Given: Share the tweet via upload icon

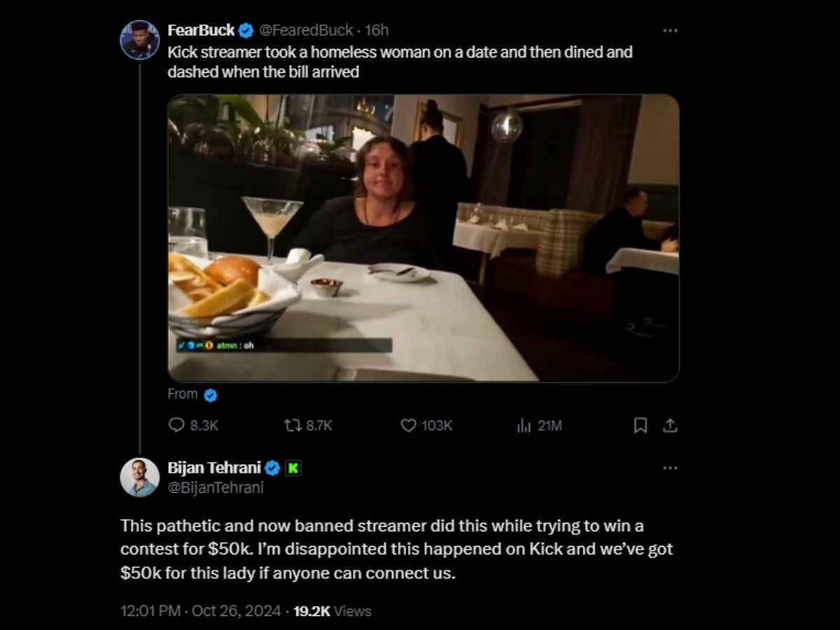Looking at the screenshot, I should [670, 426].
